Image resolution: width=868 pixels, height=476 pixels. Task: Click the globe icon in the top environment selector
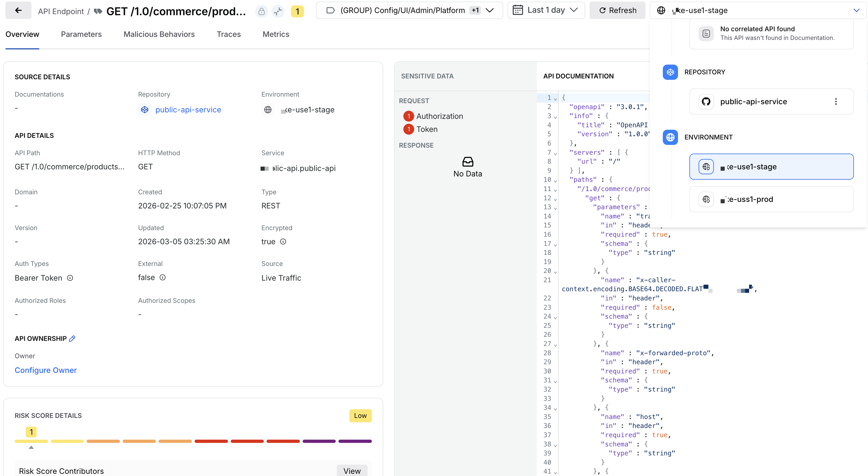[661, 10]
